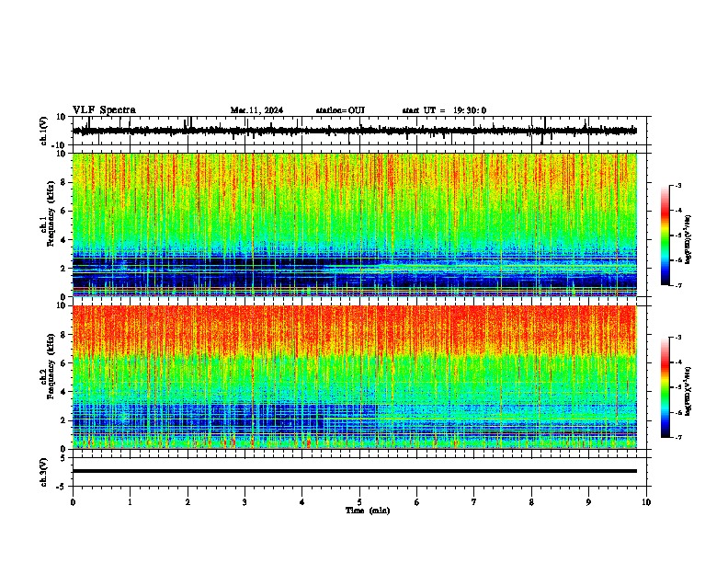This screenshot has height=563, width=728.
Task: Click the ch.1 voltage waveform trace
Action: [355, 131]
